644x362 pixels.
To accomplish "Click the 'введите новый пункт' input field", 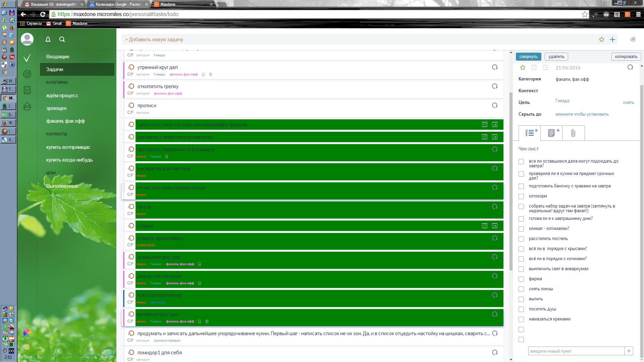I will point(576,351).
